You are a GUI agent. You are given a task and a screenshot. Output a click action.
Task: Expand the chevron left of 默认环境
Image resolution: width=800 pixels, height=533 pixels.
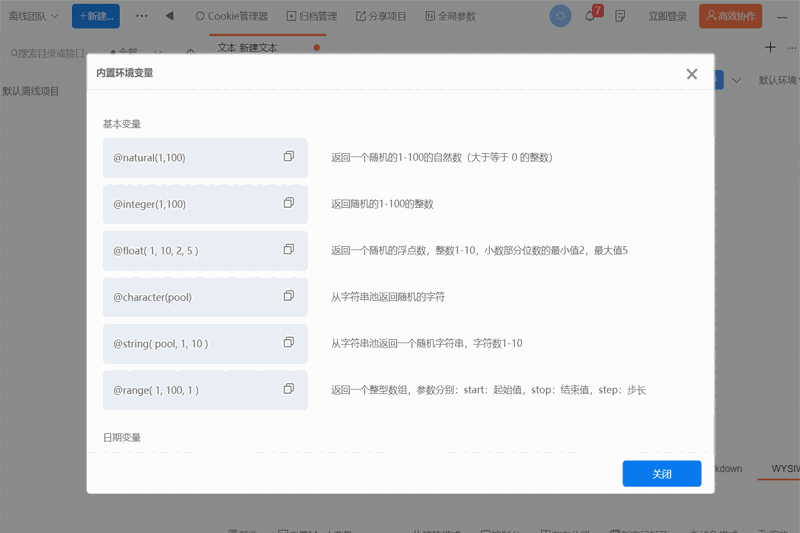[x=736, y=80]
